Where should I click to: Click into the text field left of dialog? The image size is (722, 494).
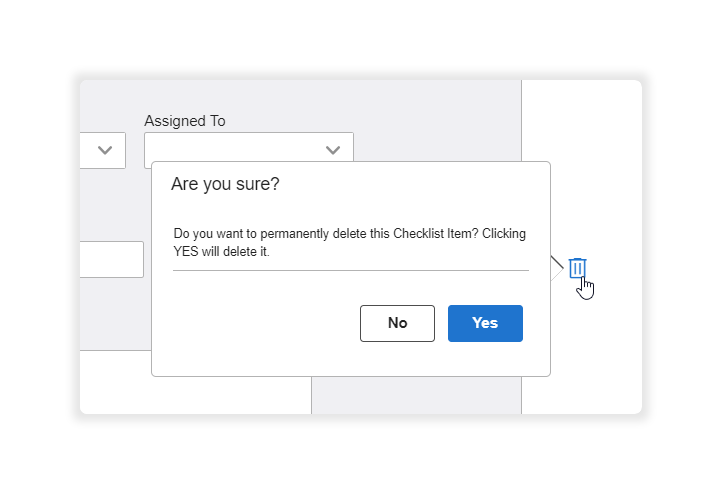[x=111, y=259]
